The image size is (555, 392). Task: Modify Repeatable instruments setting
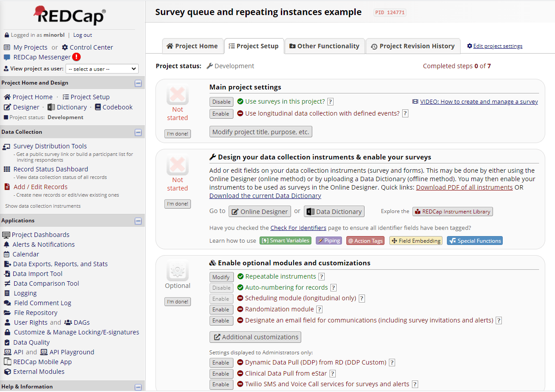point(221,277)
